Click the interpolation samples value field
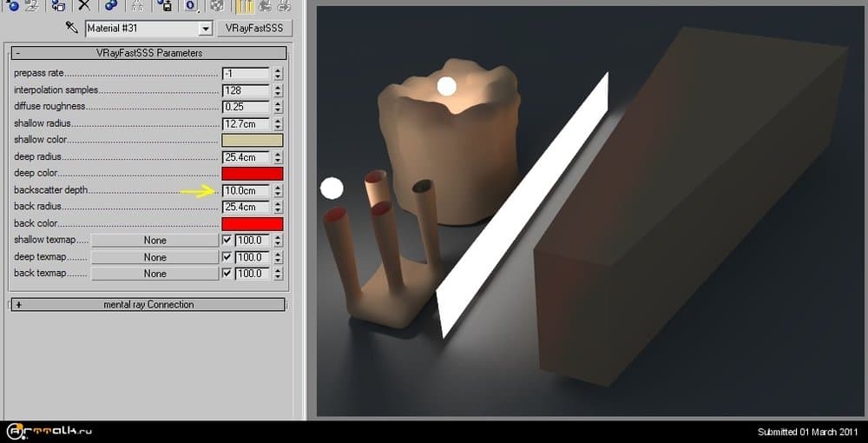The width and height of the screenshot is (868, 443). click(x=246, y=90)
